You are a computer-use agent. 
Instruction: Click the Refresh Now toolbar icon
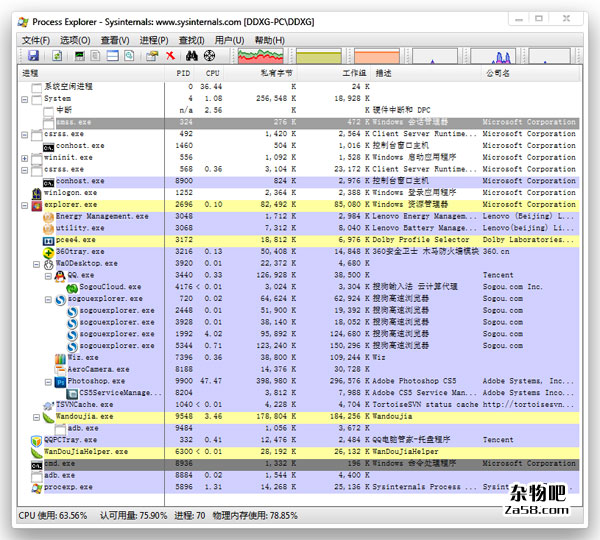pyautogui.click(x=57, y=56)
